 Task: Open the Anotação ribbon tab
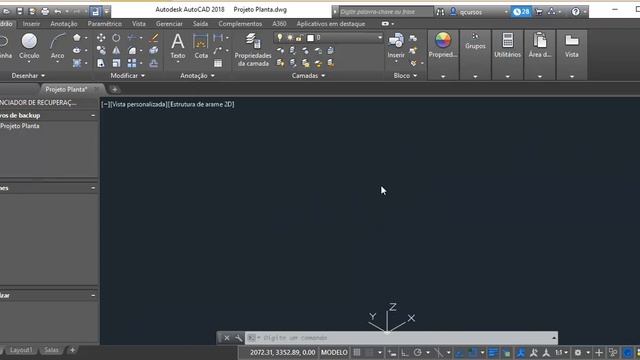tap(64, 24)
